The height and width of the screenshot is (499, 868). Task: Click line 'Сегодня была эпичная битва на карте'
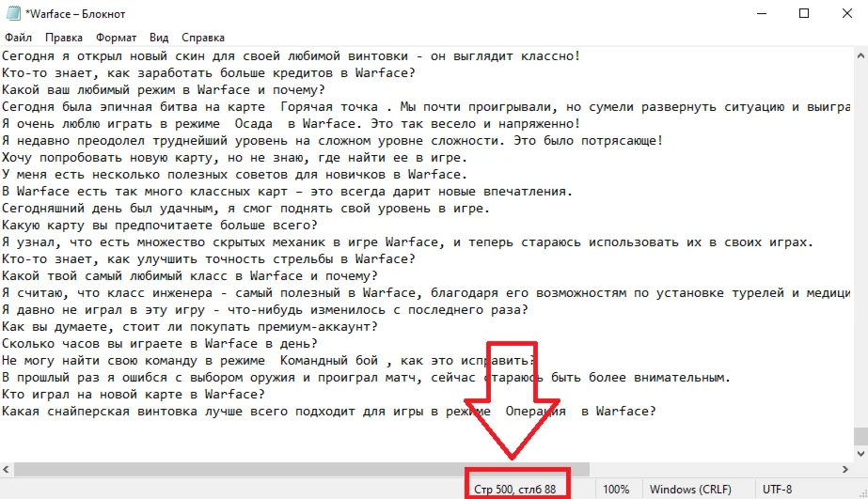pyautogui.click(x=426, y=107)
